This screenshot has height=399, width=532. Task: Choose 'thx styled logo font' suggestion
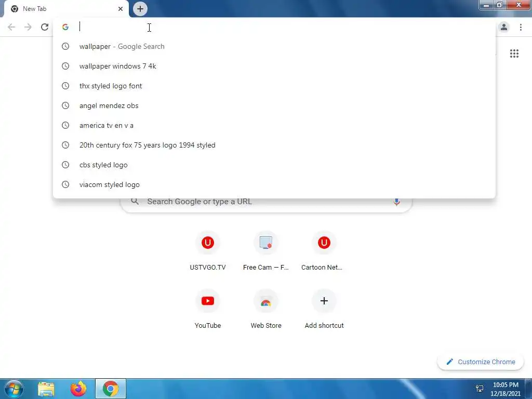coord(274,86)
